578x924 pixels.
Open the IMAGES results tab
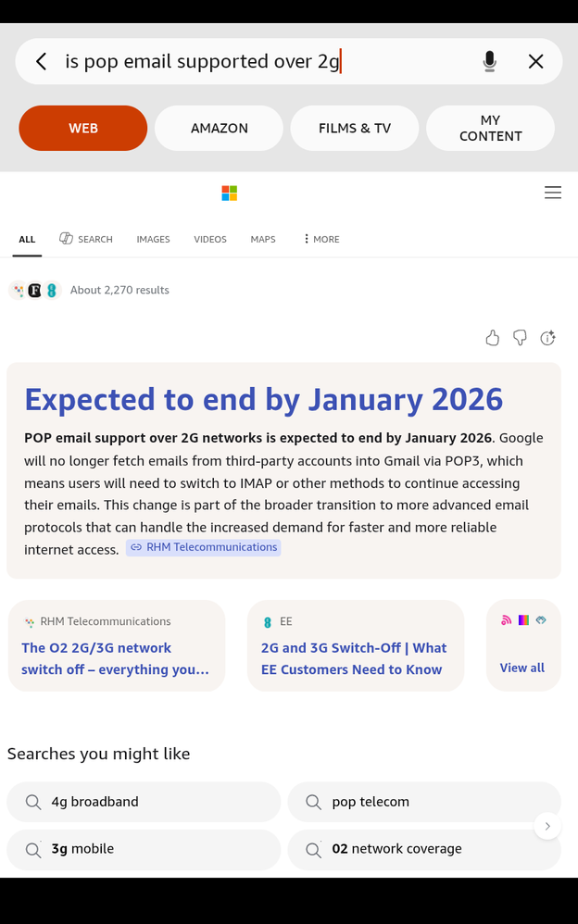click(153, 239)
